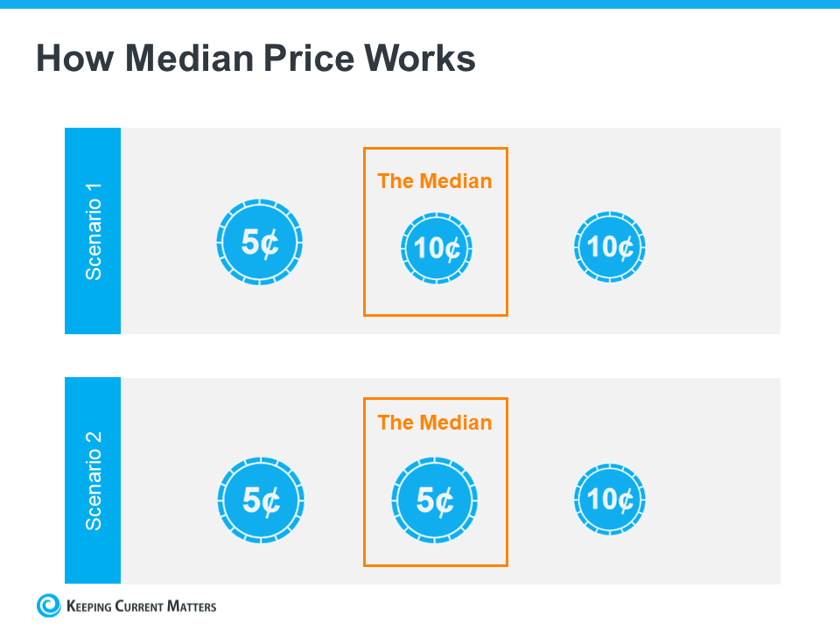Click the 10¢ coin in Scenario 2
Viewport: 840px width, 630px height.
click(610, 500)
